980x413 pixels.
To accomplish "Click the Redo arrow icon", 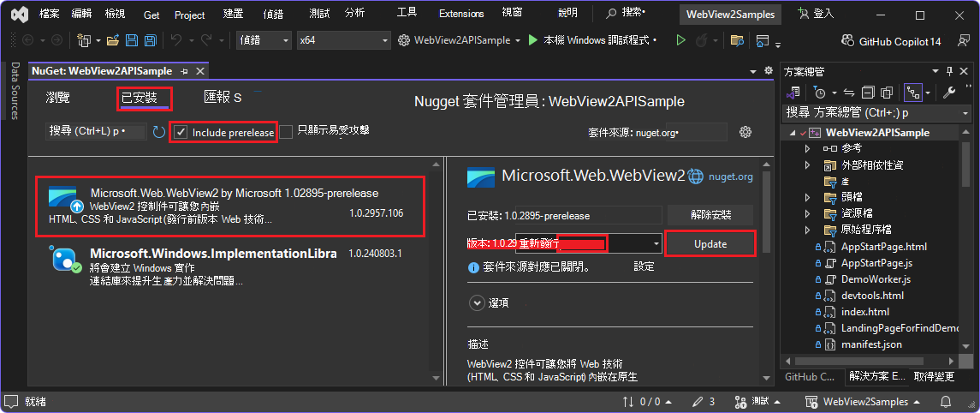I will coord(205,40).
